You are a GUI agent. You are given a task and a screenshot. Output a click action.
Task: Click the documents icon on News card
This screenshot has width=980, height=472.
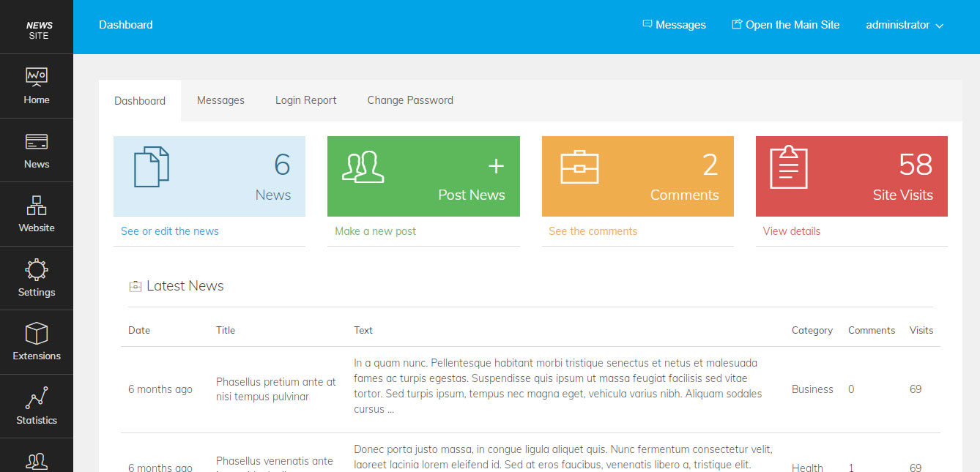click(x=152, y=167)
